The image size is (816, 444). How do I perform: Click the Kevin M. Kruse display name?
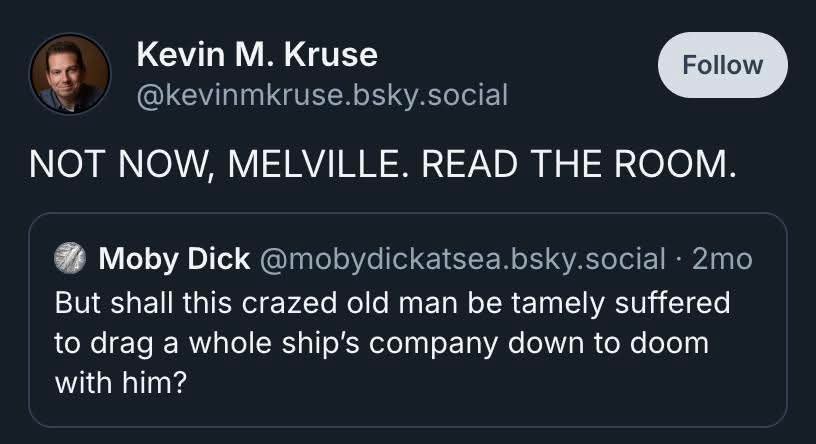coord(257,54)
